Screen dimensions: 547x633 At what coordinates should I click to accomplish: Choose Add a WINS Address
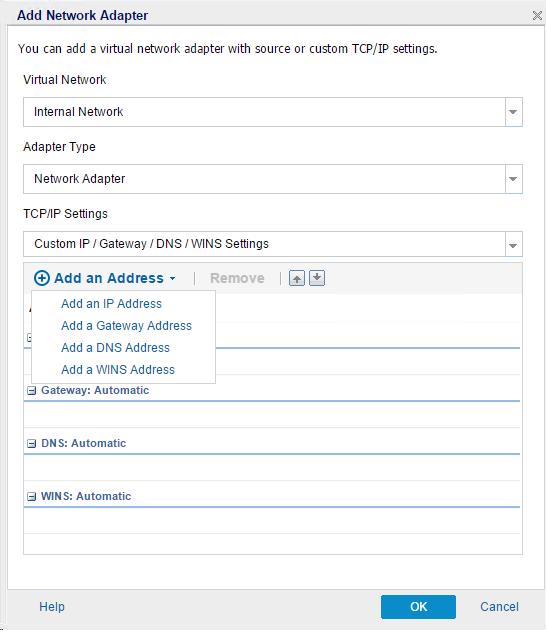pyautogui.click(x=118, y=370)
